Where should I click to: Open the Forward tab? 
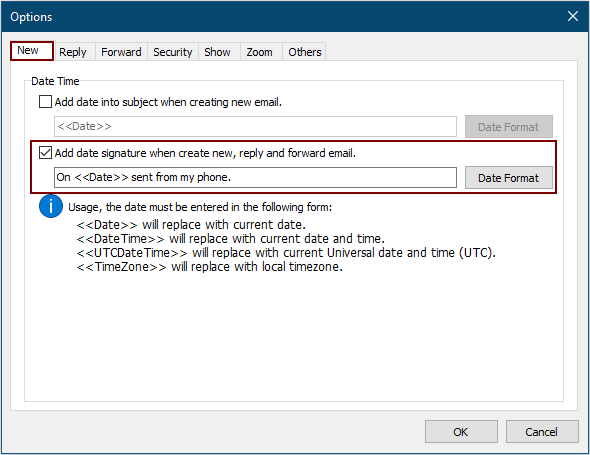121,52
